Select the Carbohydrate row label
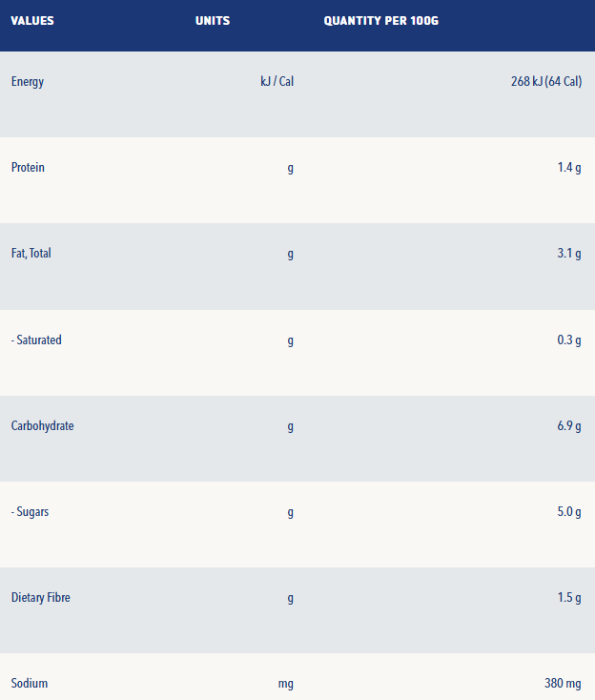The height and width of the screenshot is (700, 595). 42,426
